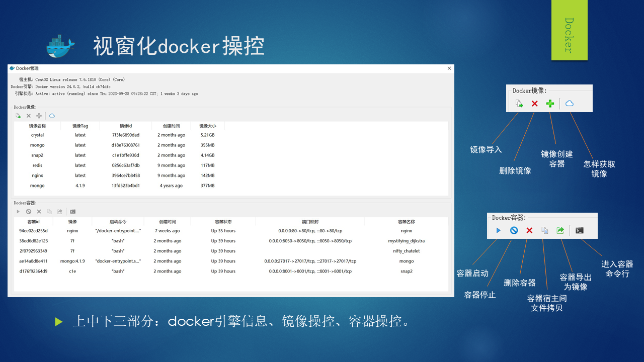This screenshot has height=362, width=644.
Task: Click container name nifty_chatelet
Action: tap(407, 251)
